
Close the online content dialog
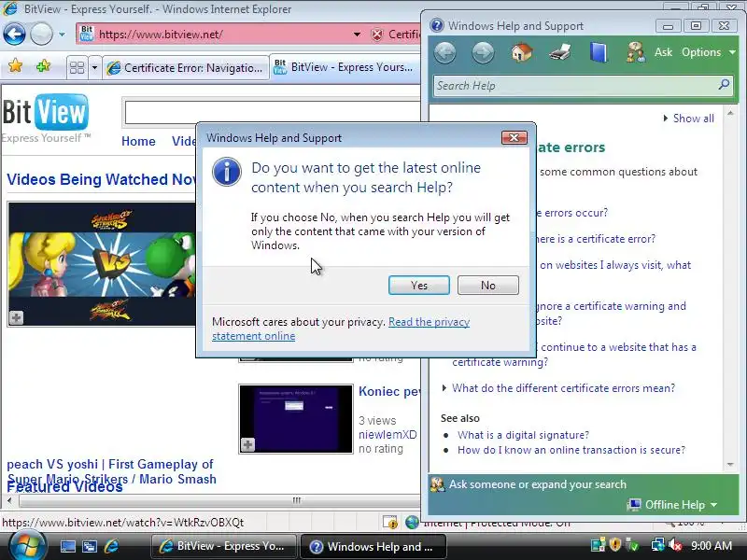(x=514, y=137)
